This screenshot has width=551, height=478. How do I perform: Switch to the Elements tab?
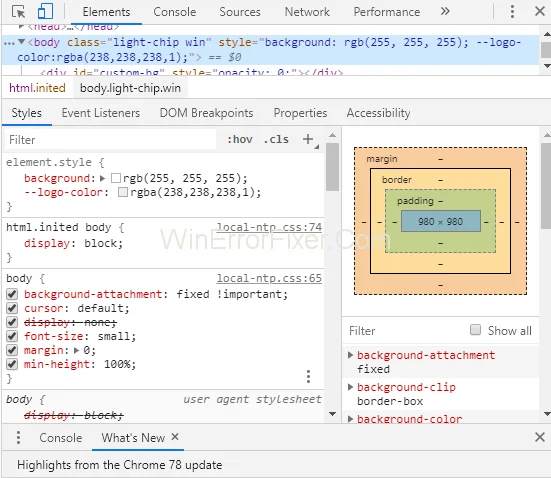tap(106, 12)
